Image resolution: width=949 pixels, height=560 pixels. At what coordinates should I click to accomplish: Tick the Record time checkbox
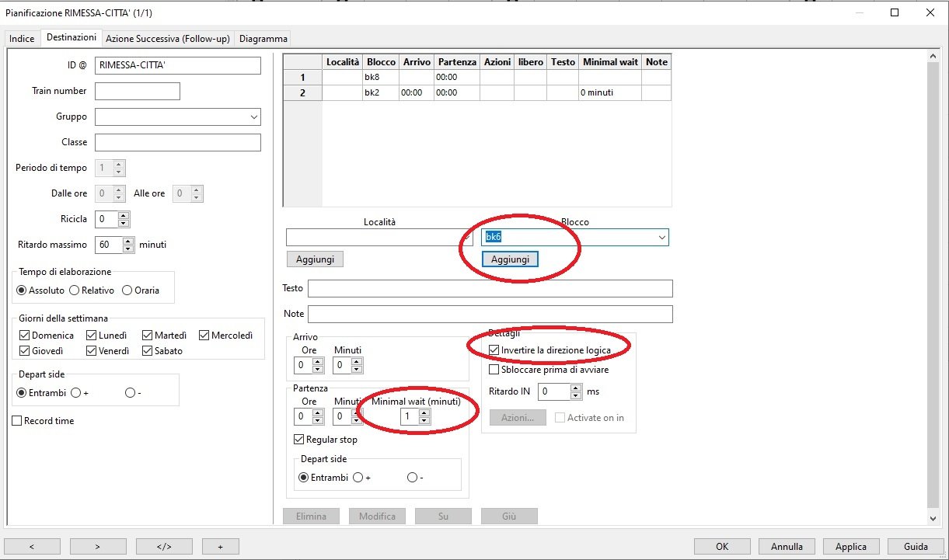[x=17, y=421]
